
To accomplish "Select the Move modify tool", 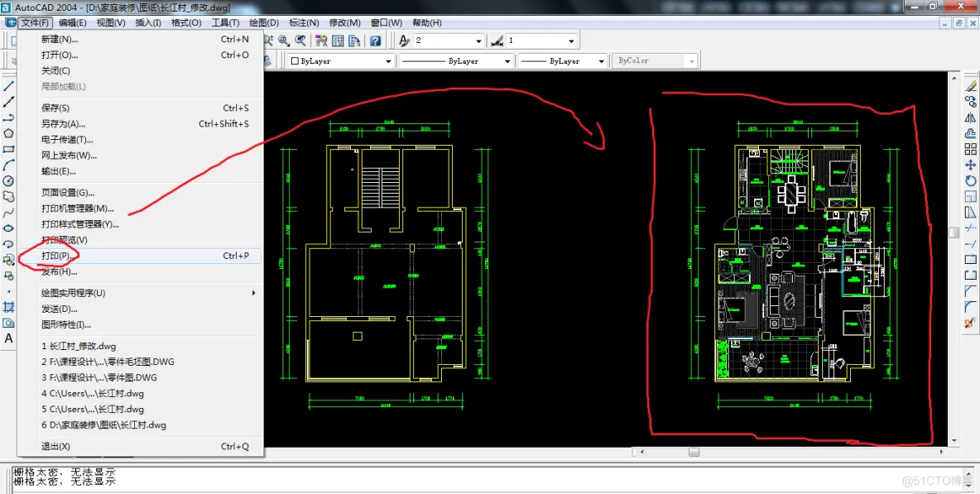I will 970,165.
